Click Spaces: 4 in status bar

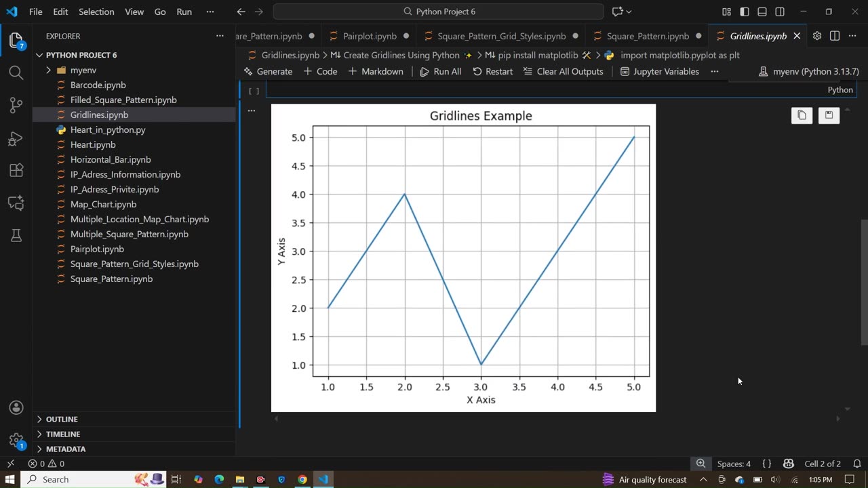coord(734,464)
